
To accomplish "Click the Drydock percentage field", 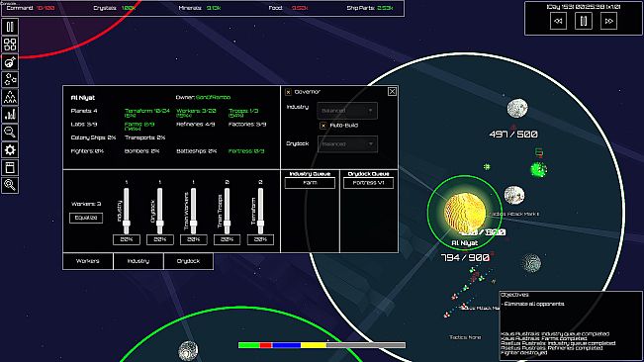I will coord(160,239).
